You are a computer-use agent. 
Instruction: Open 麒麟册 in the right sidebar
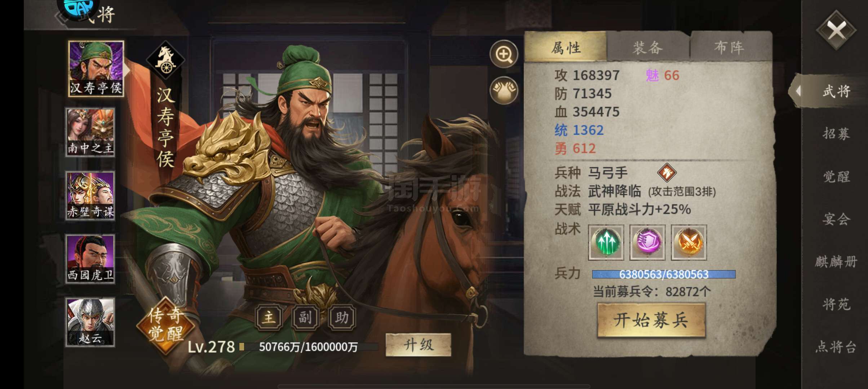[836, 261]
